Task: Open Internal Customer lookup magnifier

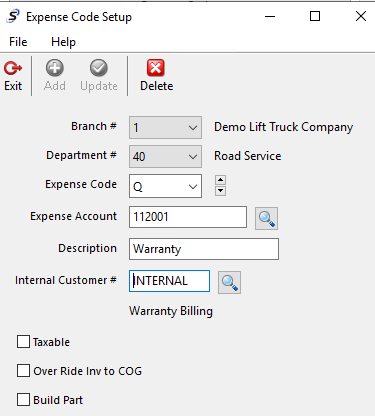Action: [x=229, y=282]
